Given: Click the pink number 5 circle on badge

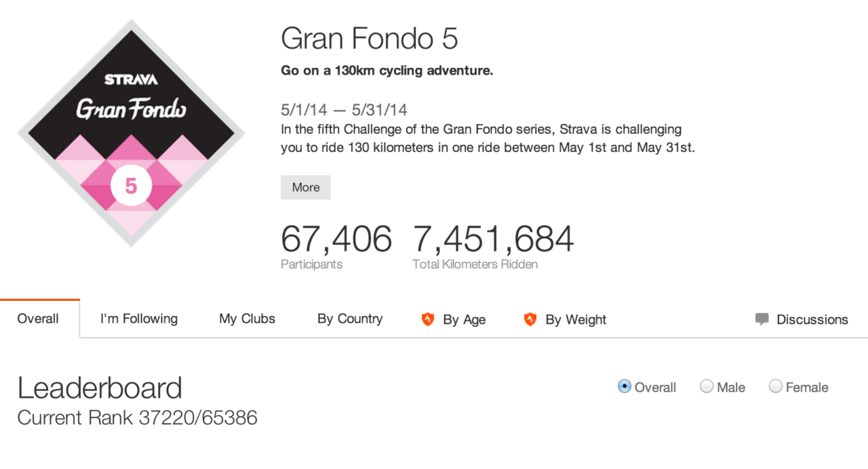Looking at the screenshot, I should (131, 186).
